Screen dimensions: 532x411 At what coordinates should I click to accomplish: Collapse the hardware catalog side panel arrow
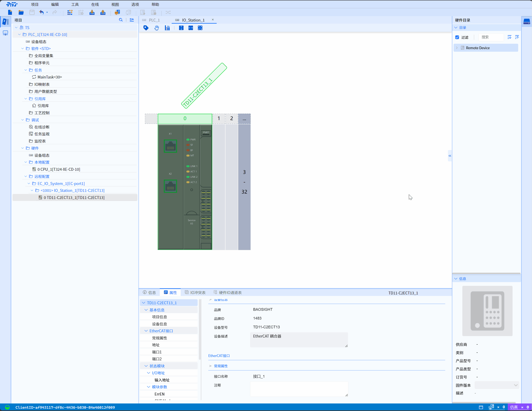click(x=450, y=156)
